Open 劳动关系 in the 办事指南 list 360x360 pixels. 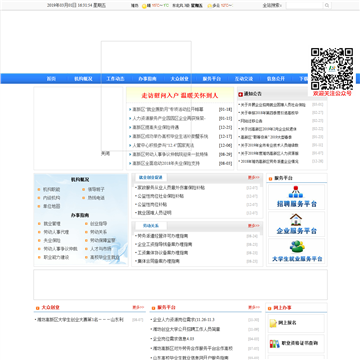pyautogui.click(x=98, y=232)
